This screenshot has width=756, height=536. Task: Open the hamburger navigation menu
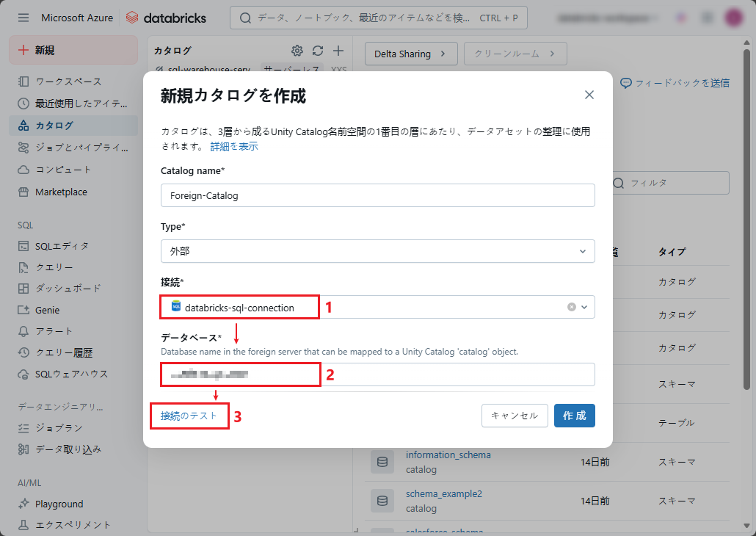coord(23,18)
